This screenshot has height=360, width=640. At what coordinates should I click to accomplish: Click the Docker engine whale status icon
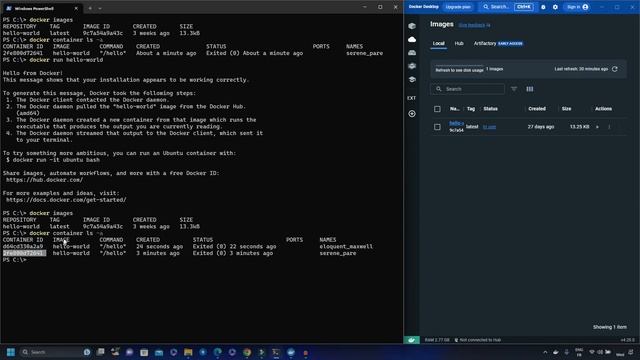411,340
